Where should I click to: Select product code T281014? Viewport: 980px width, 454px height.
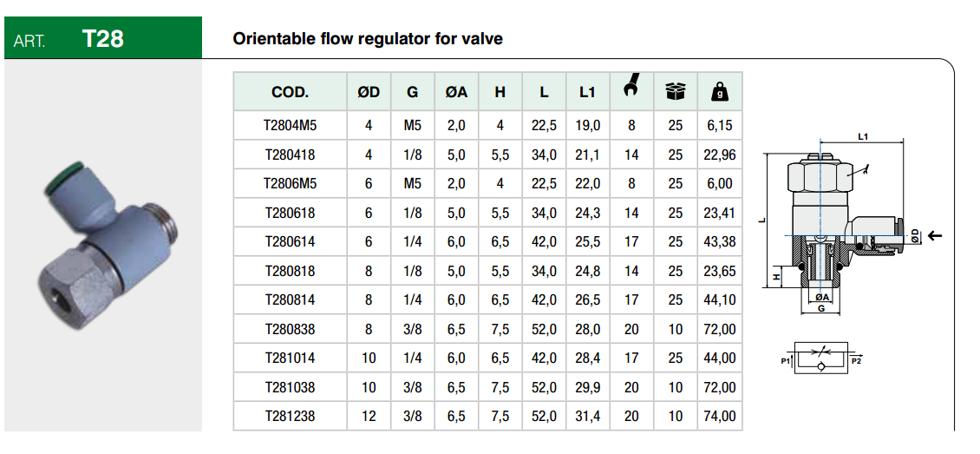(290, 358)
